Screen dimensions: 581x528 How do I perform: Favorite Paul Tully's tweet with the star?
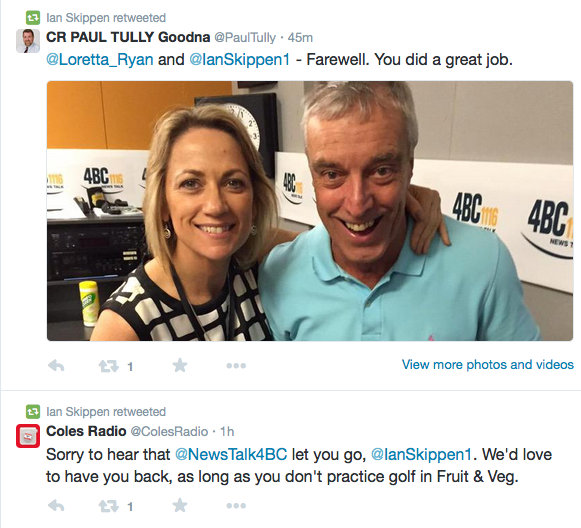(x=180, y=366)
